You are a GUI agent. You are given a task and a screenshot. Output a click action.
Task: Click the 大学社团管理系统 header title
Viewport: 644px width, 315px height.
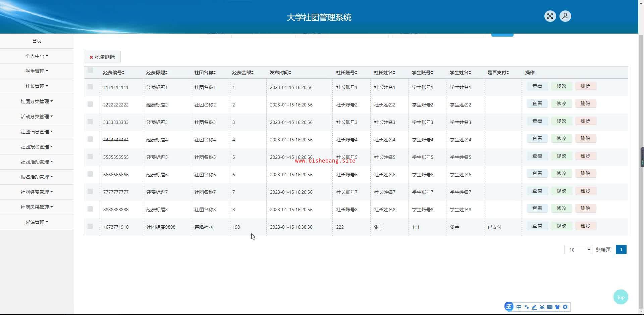(319, 17)
